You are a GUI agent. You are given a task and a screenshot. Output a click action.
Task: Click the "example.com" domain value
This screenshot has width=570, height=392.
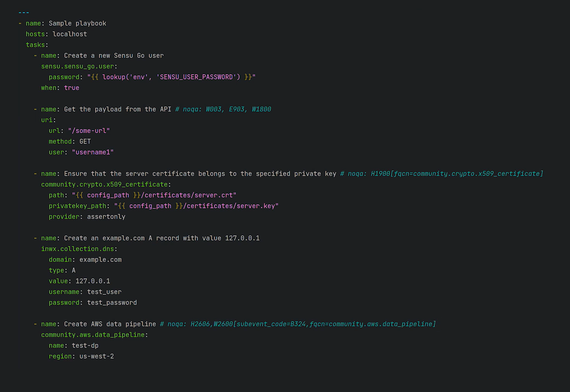tap(100, 260)
